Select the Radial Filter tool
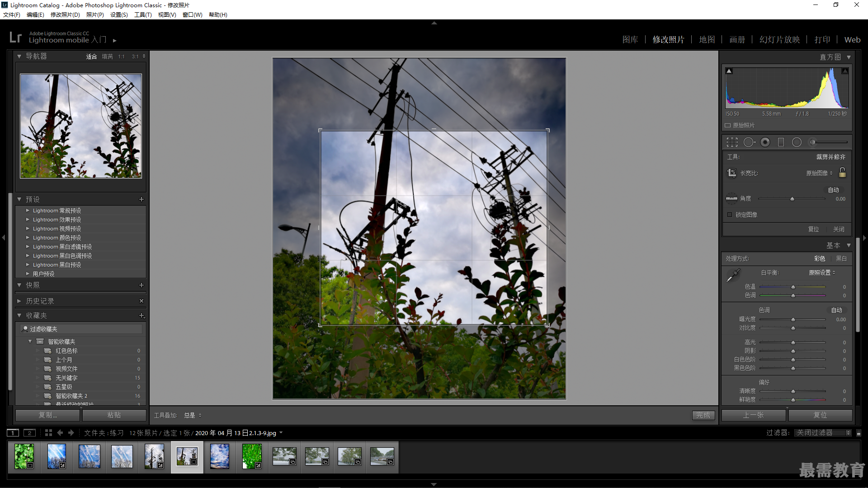 797,142
